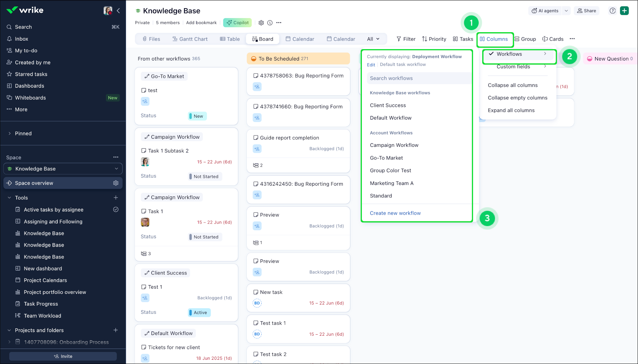Image resolution: width=638 pixels, height=364 pixels.
Task: Click the green create plus button
Action: pyautogui.click(x=625, y=11)
